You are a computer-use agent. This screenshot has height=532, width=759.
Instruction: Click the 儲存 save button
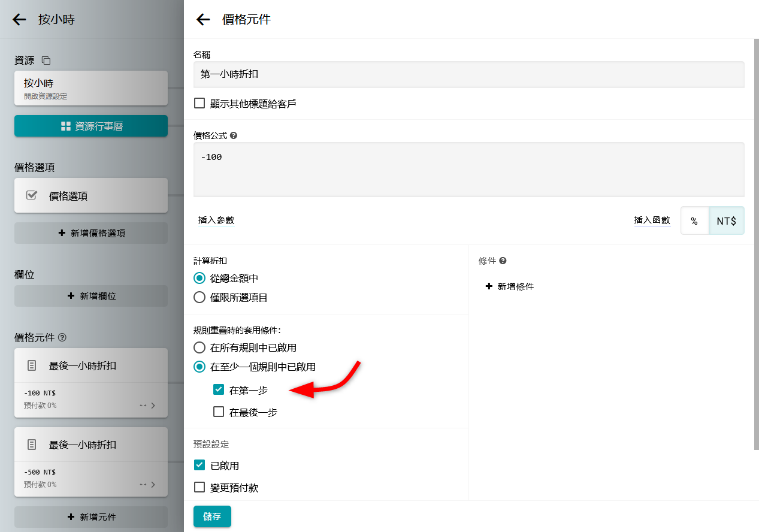212,516
